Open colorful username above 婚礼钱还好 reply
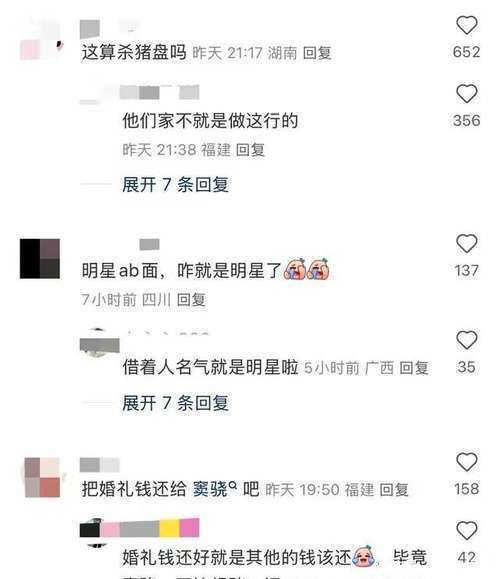The image size is (500, 579). 140,528
